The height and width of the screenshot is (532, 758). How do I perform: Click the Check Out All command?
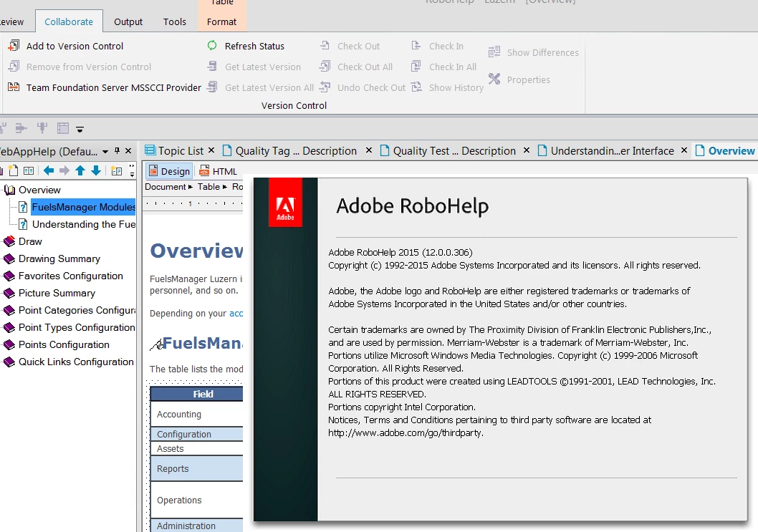[x=356, y=67]
